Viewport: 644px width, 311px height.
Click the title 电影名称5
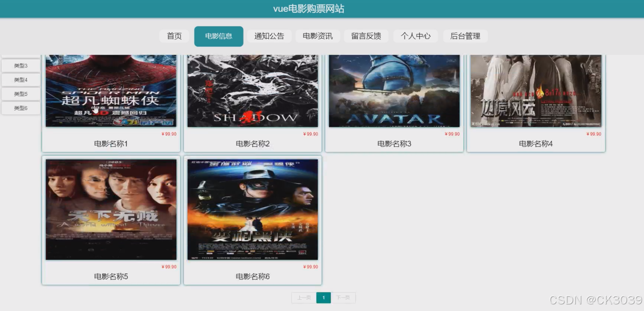pyautogui.click(x=111, y=277)
